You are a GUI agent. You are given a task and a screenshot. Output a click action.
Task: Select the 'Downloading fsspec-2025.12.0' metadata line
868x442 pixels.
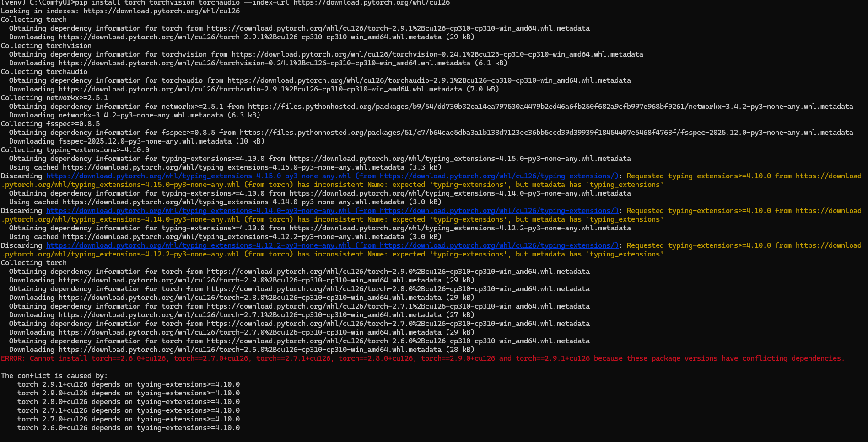click(x=136, y=141)
